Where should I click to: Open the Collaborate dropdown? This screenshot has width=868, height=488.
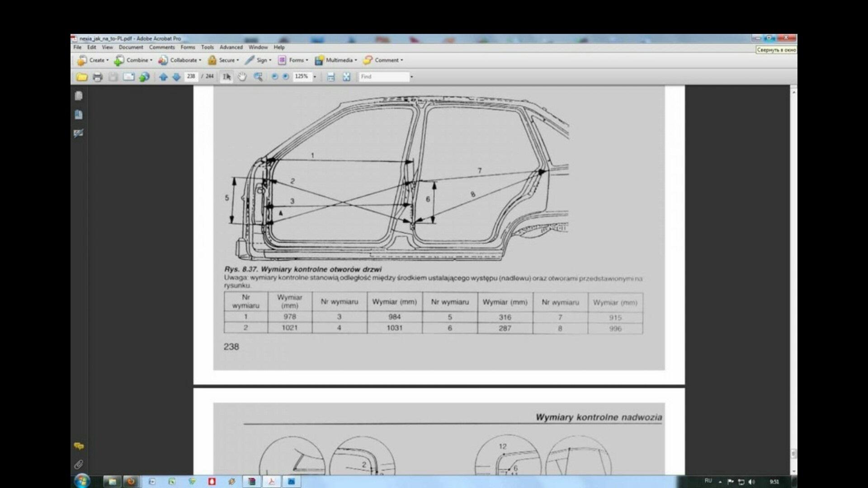[179, 60]
